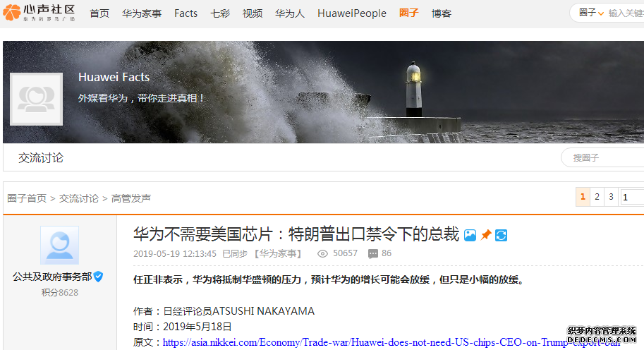Screen dimensions: 644x350
Task: Click the 心声社区 logo
Action: (39, 13)
